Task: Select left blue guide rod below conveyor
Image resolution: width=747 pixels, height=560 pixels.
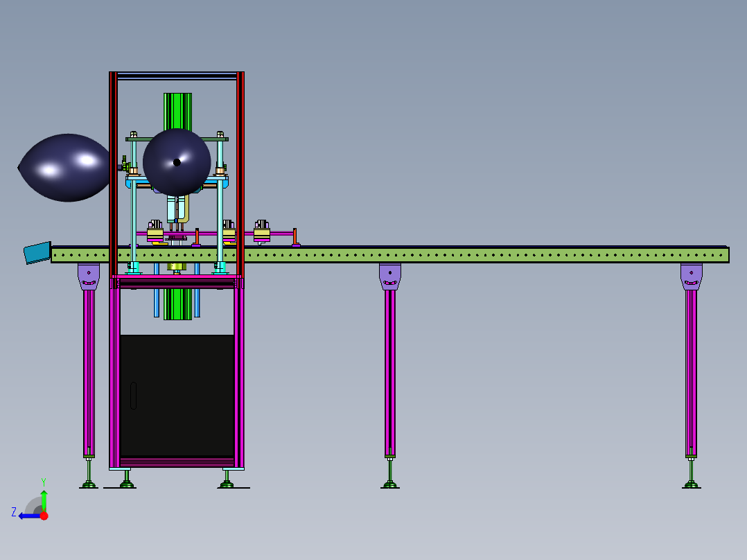Action: tap(157, 290)
